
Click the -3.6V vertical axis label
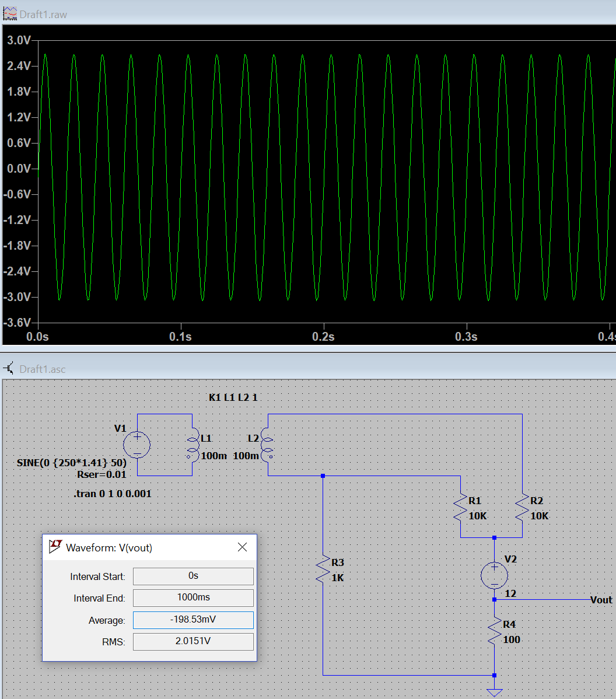tap(17, 322)
